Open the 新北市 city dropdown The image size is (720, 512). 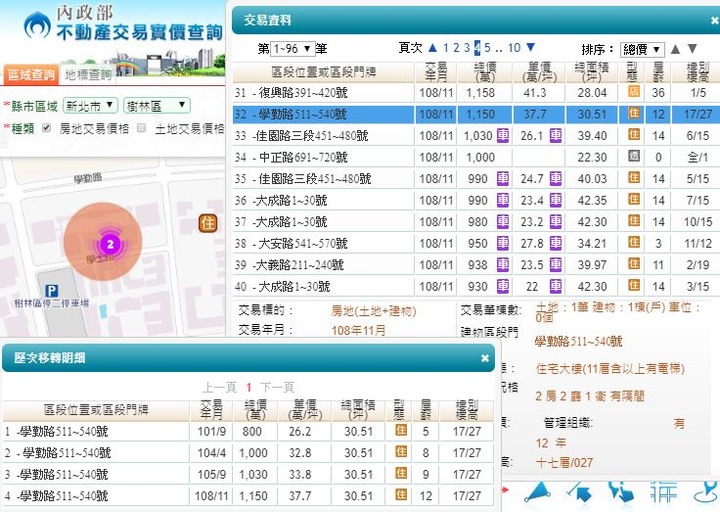[x=90, y=106]
